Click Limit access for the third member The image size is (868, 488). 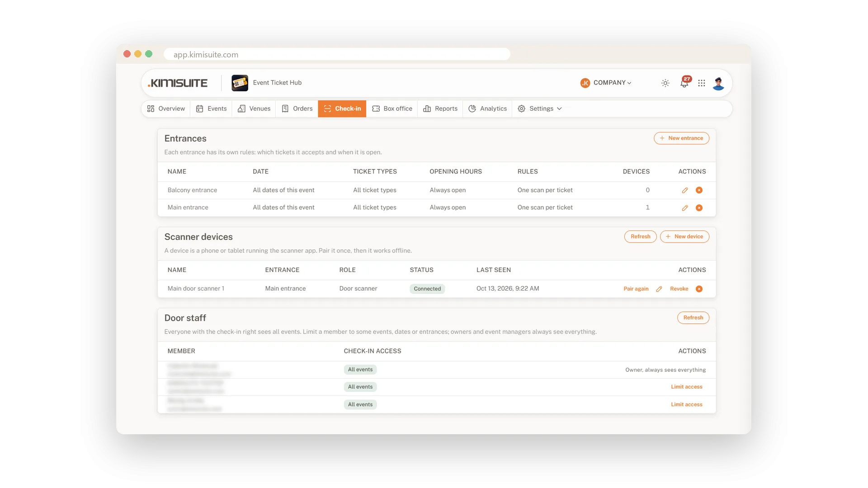click(x=686, y=405)
